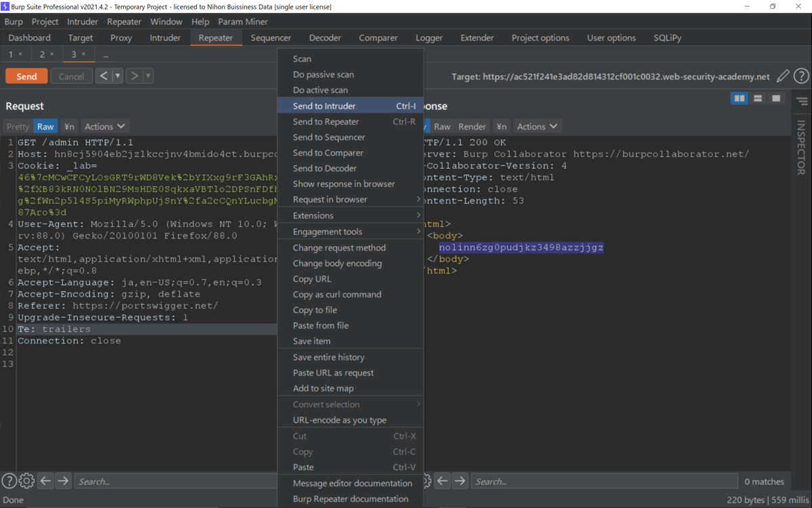Open the Project options tab

(x=541, y=38)
